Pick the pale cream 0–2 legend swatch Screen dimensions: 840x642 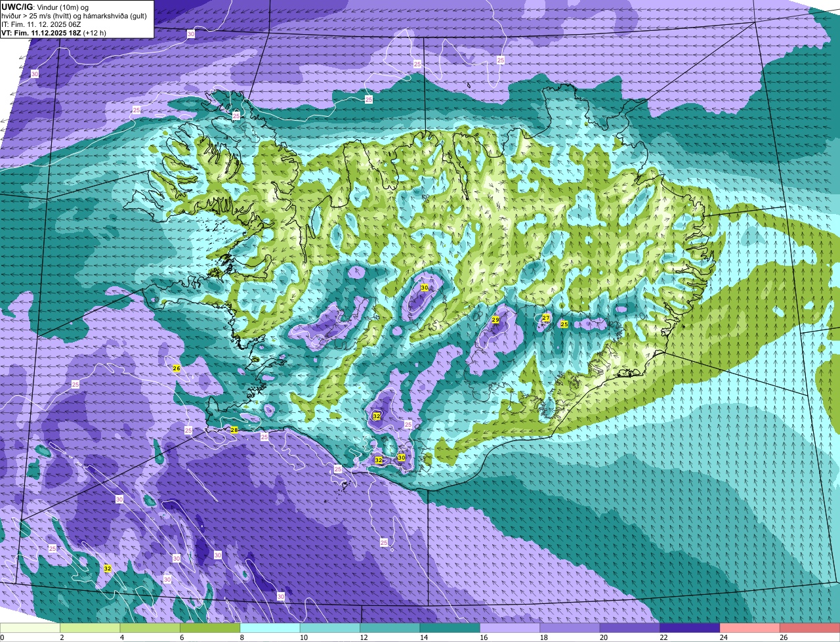coord(30,628)
